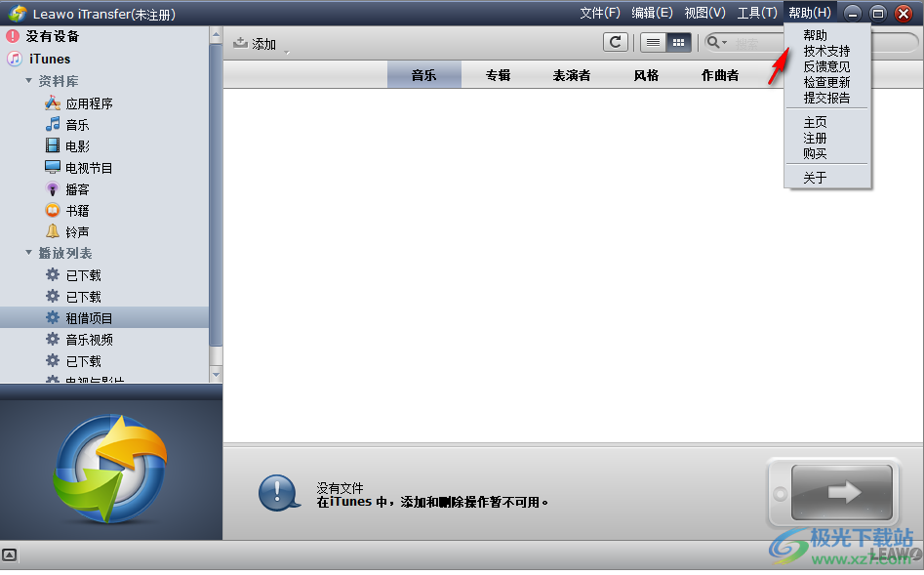
Task: Open the 视图(V) menu
Action: tap(704, 13)
